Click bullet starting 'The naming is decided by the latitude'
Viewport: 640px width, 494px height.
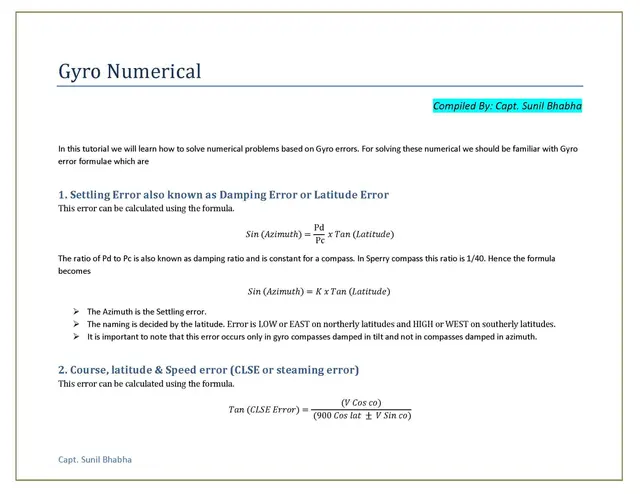pos(321,324)
